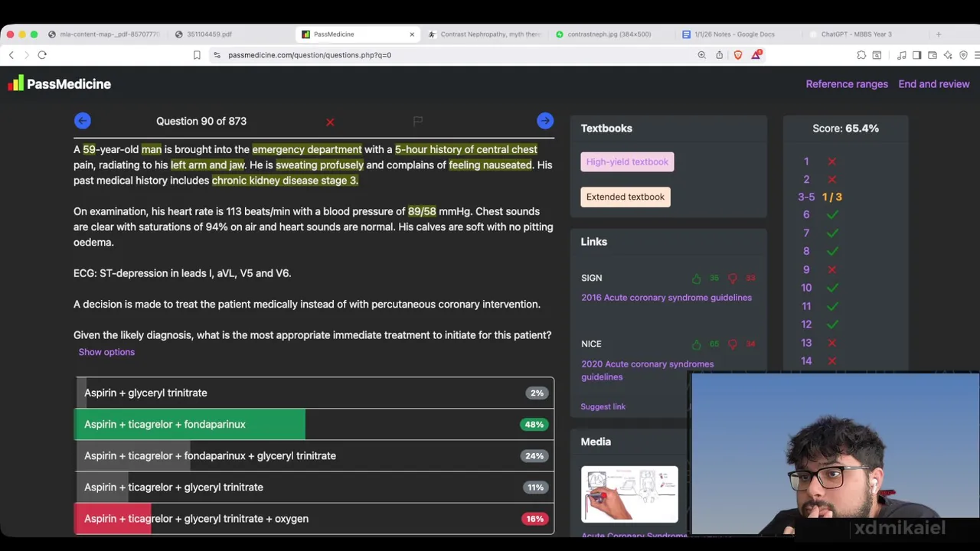The height and width of the screenshot is (551, 980).
Task: Switch to the Contrast Nephropathy tab
Action: pyautogui.click(x=485, y=34)
